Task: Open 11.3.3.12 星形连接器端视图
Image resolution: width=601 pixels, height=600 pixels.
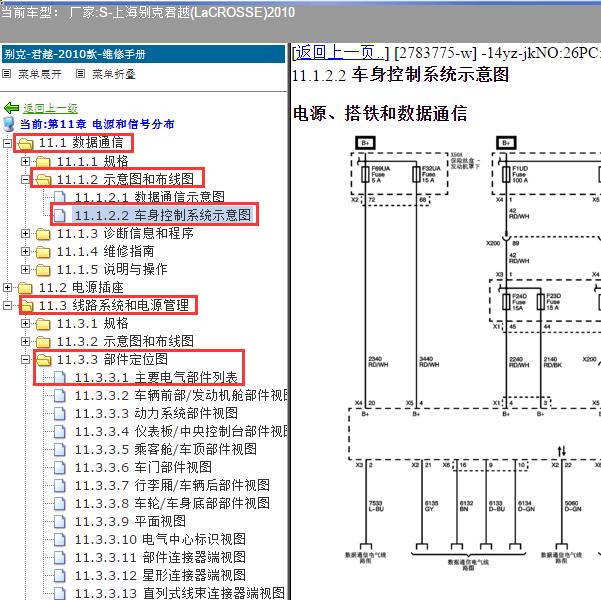Action: [x=160, y=576]
